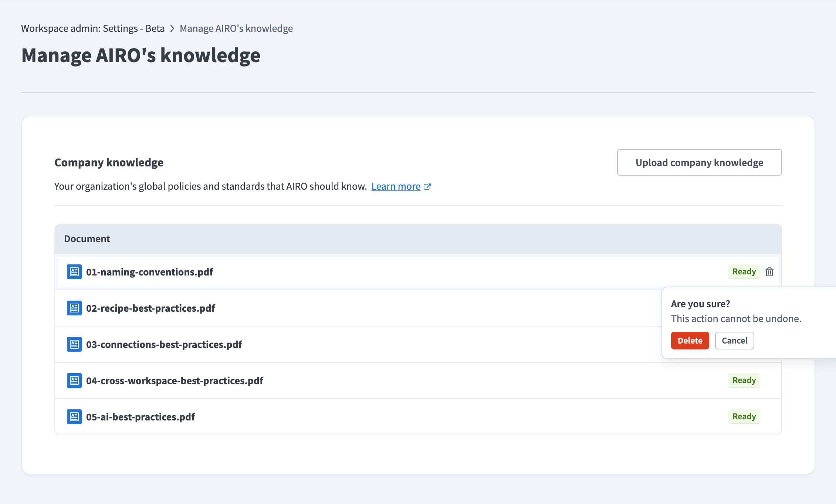Click the breadcrumb chevron separator
This screenshot has width=836, height=504.
click(x=172, y=28)
